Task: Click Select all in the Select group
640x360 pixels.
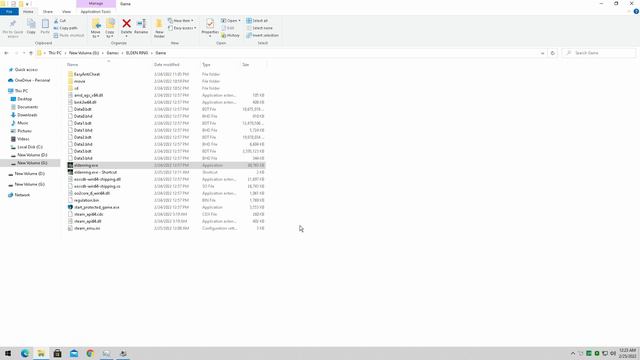Action: (257, 21)
